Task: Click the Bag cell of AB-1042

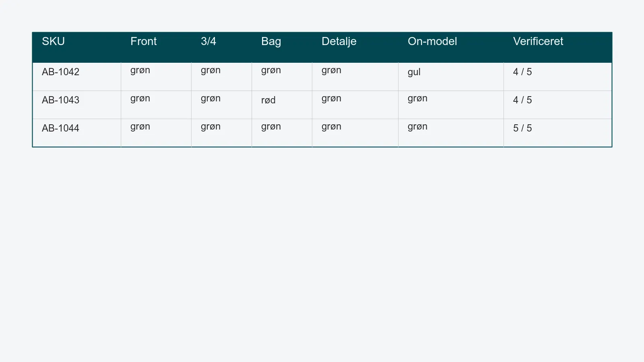Action: (282, 76)
